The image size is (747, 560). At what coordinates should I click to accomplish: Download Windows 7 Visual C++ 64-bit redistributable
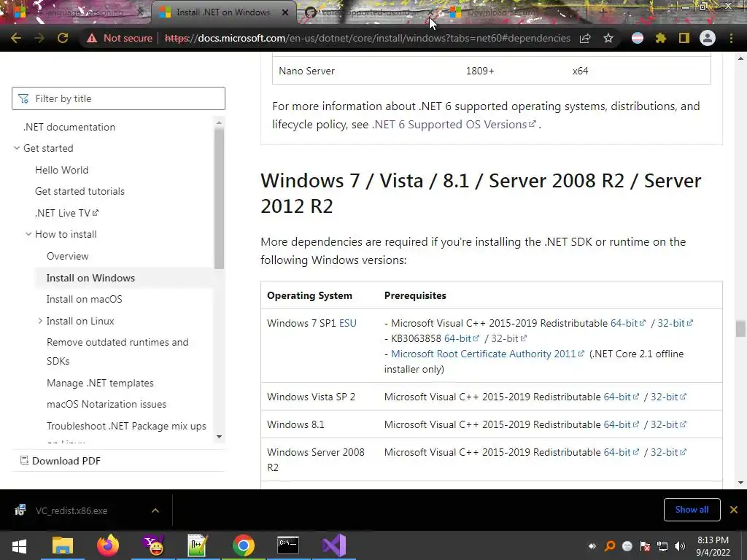click(627, 323)
